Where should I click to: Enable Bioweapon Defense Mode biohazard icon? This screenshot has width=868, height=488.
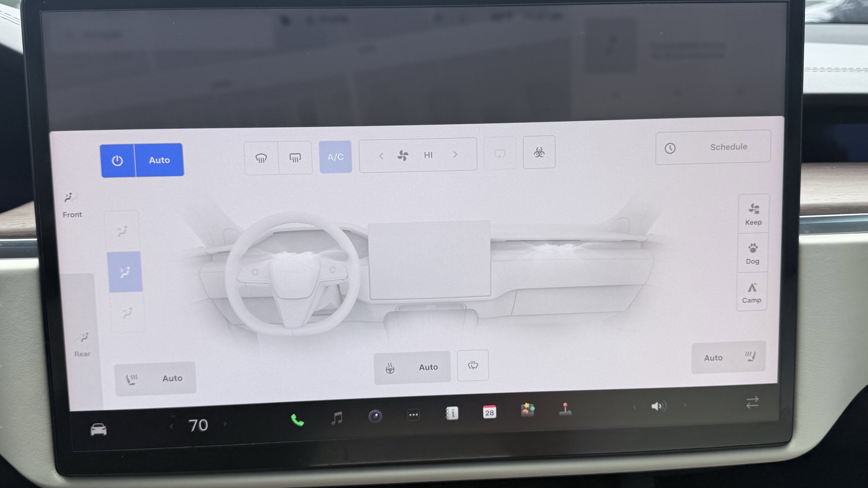(539, 152)
